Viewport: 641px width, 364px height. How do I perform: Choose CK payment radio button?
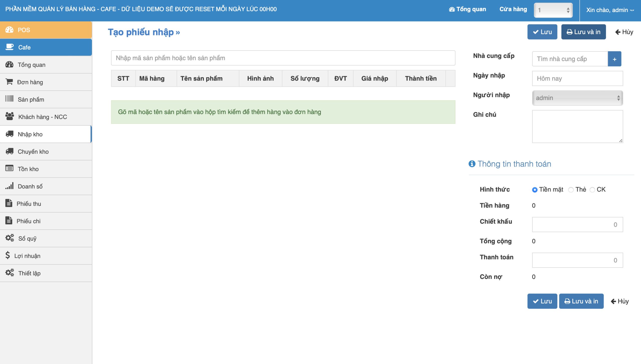pos(592,190)
